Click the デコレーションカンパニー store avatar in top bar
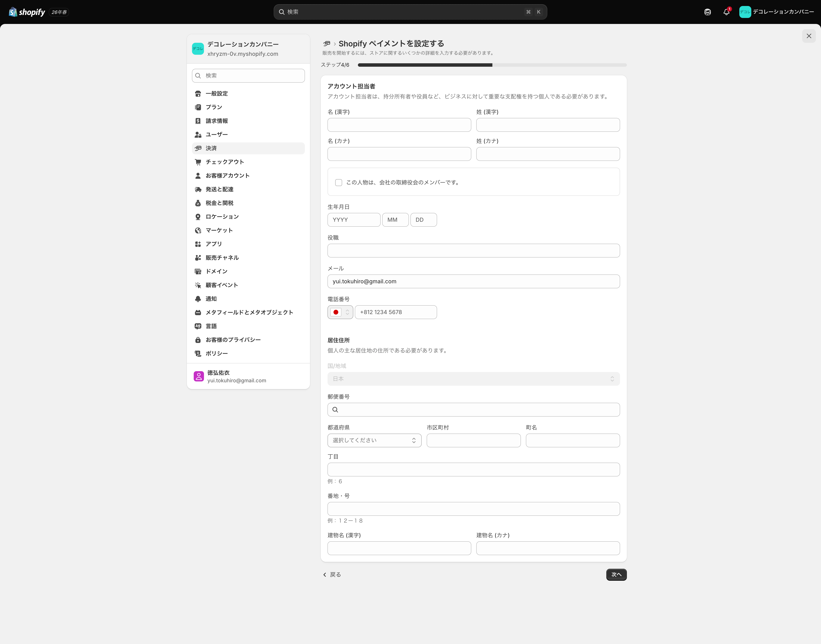Screen dimensions: 821x644 click(x=745, y=12)
